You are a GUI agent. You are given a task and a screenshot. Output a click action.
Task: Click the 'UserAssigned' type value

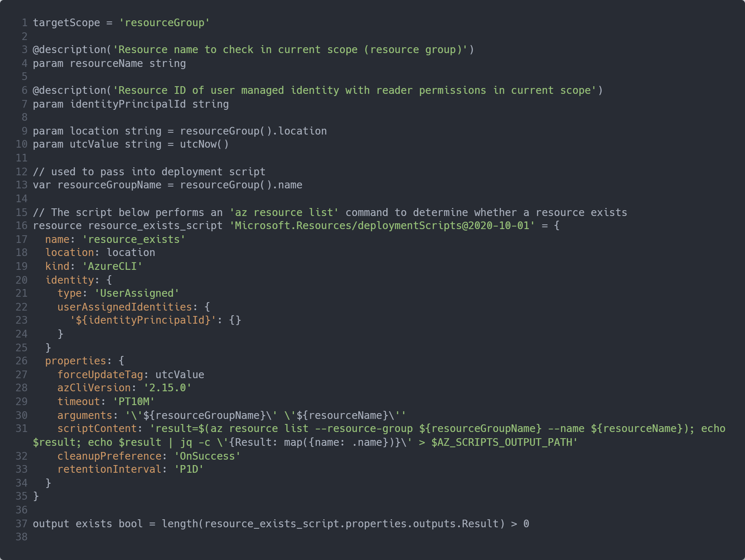point(137,293)
